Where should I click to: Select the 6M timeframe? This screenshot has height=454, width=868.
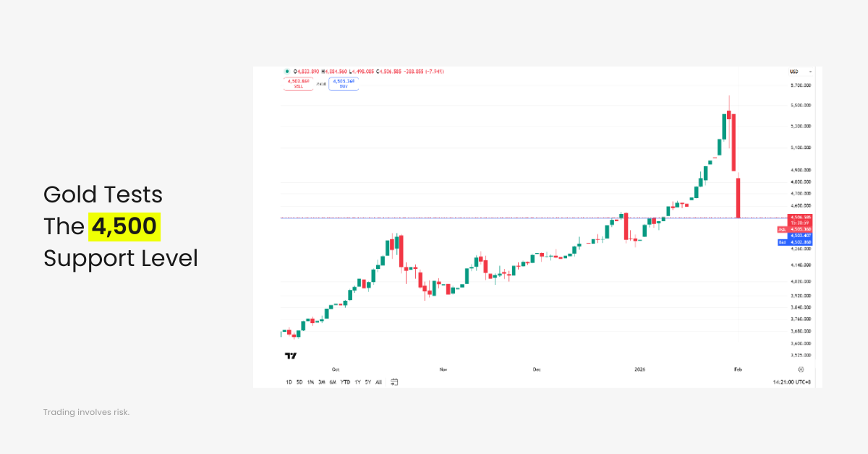[x=333, y=382]
